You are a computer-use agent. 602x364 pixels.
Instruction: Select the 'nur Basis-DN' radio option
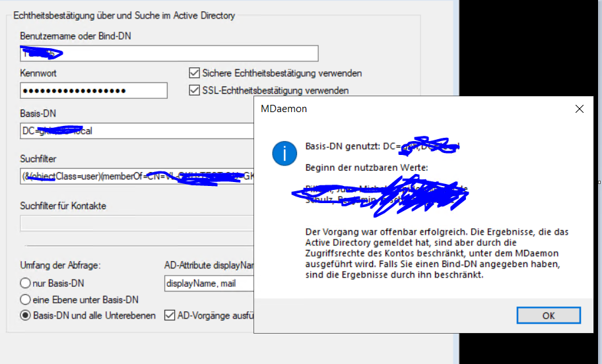click(26, 284)
